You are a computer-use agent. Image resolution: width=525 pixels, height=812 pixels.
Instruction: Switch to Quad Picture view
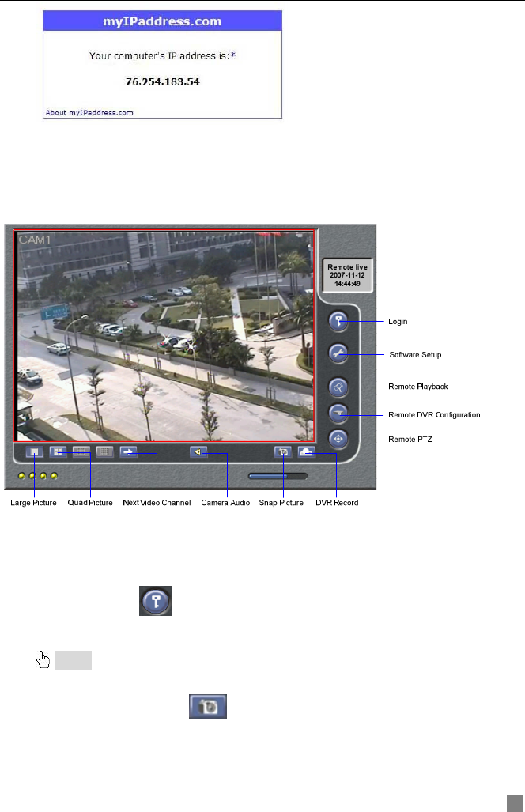58,452
